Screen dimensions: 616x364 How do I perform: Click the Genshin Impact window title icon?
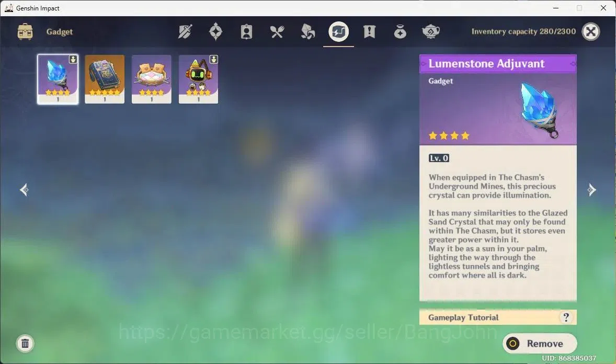tap(9, 8)
